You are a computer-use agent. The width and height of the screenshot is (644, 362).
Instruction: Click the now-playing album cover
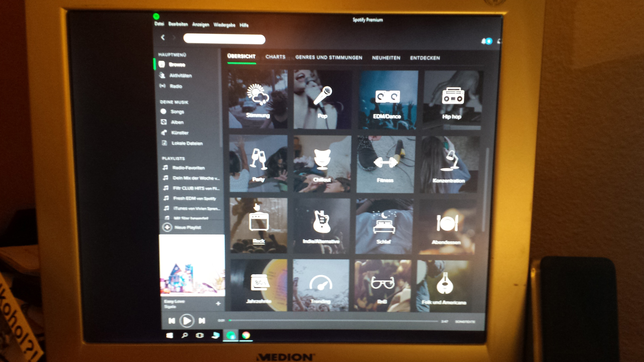[x=192, y=265]
